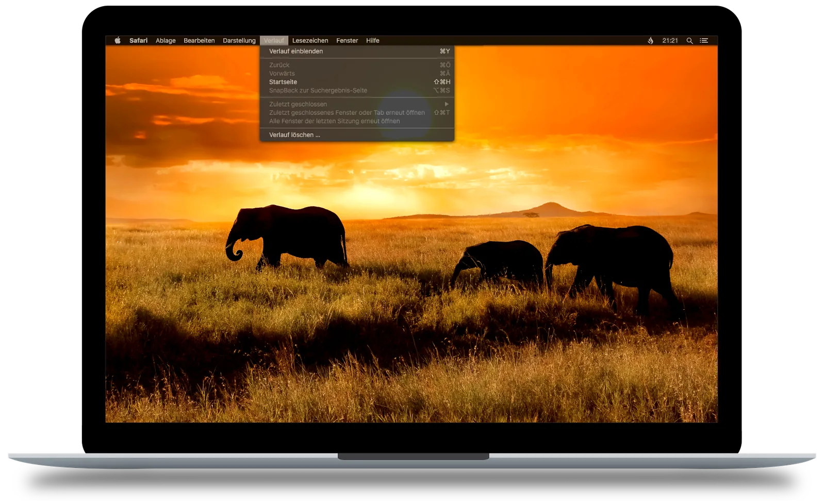This screenshot has height=504, width=825.
Task: Select Vorwärts in the Verlauf menu
Action: [357, 73]
